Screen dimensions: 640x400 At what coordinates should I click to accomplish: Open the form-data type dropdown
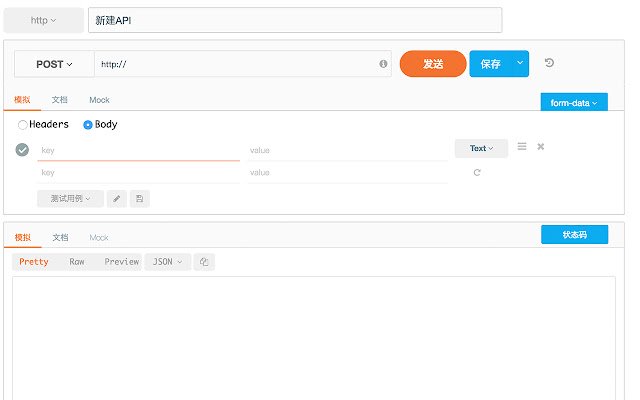pyautogui.click(x=574, y=102)
